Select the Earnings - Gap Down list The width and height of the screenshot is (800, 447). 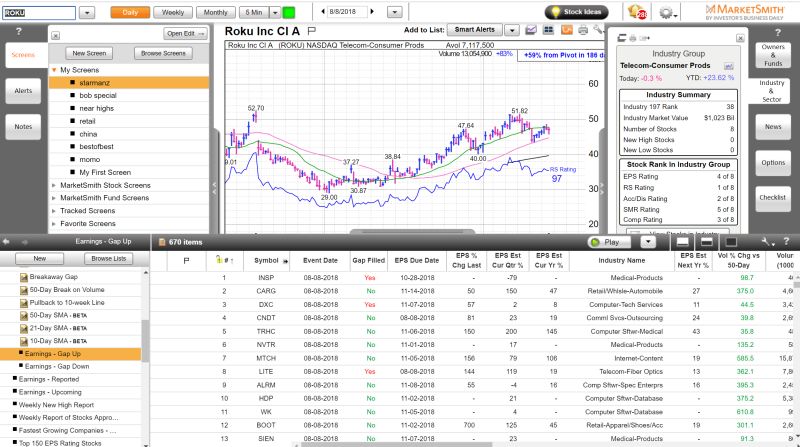click(x=57, y=366)
